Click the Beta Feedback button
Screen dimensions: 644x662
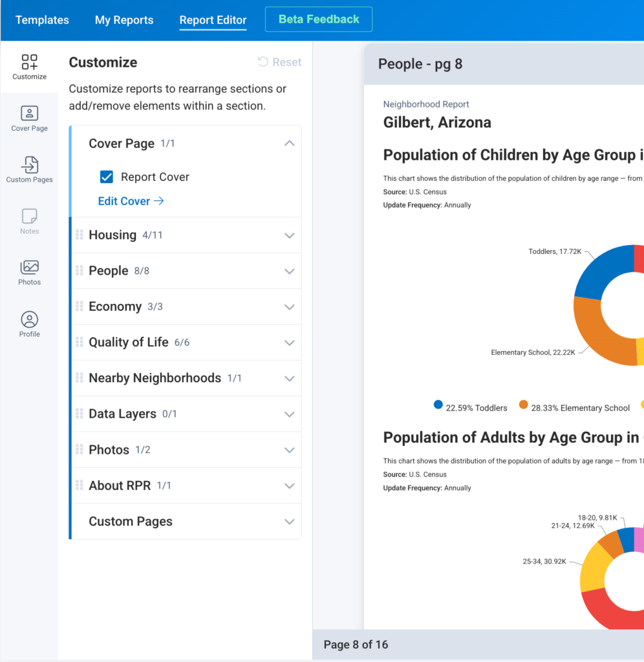(319, 19)
